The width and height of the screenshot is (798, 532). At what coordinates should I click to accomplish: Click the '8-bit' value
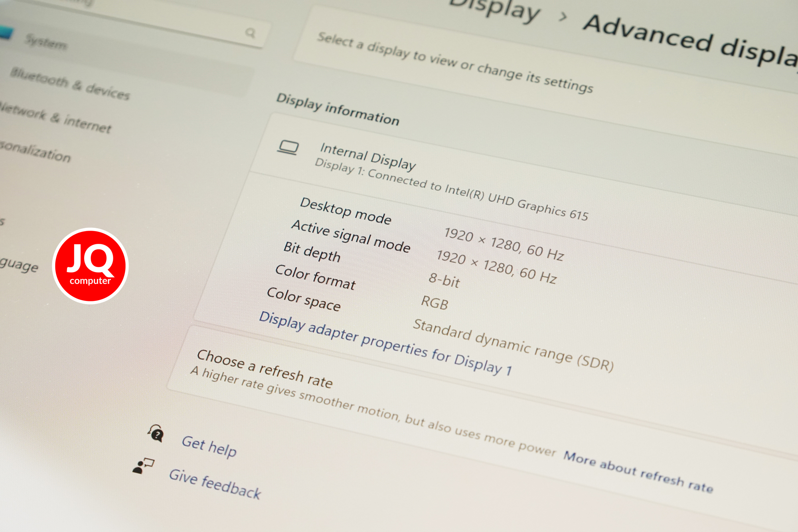tap(444, 280)
